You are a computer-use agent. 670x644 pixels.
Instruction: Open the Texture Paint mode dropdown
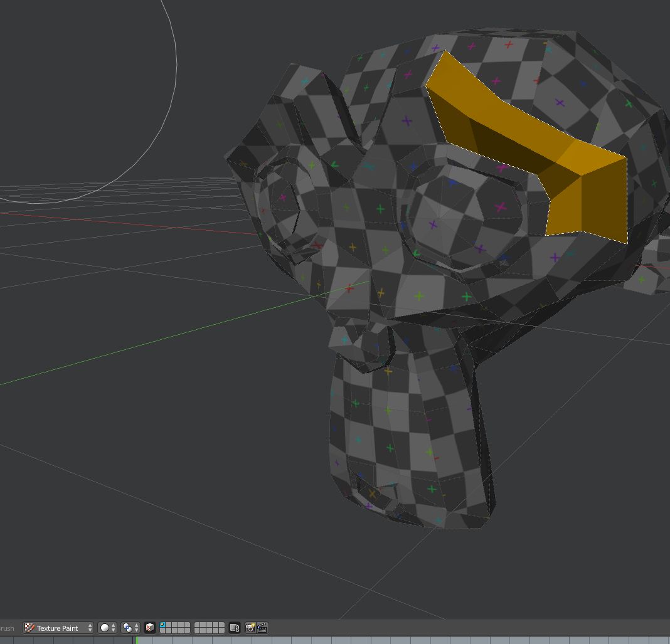tap(58, 628)
